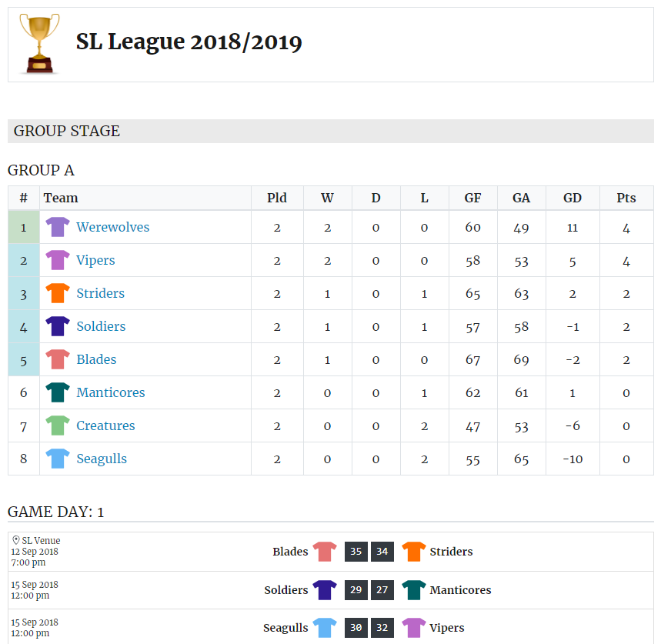The height and width of the screenshot is (644, 661).
Task: Open the Werewolves team link
Action: [112, 227]
